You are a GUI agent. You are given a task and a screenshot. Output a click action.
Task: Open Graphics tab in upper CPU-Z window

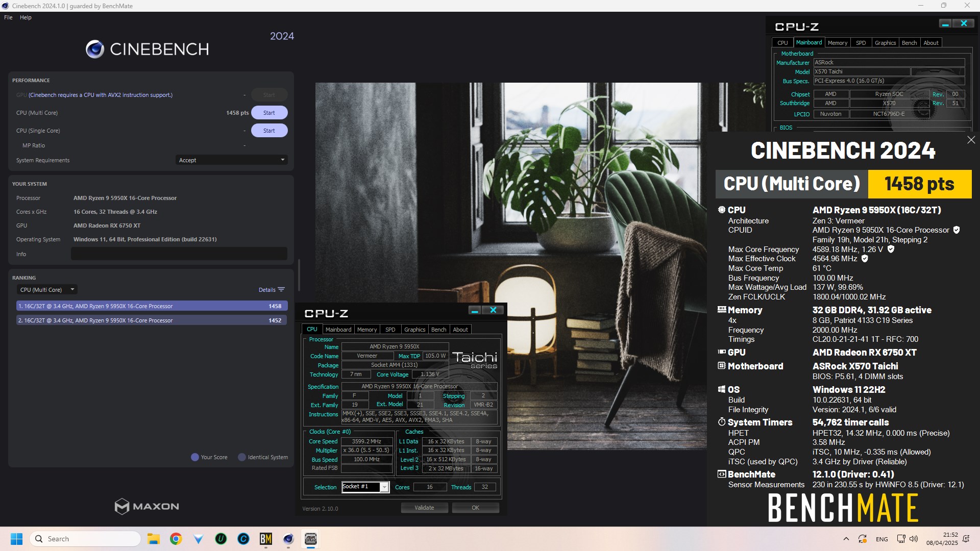[x=885, y=43]
